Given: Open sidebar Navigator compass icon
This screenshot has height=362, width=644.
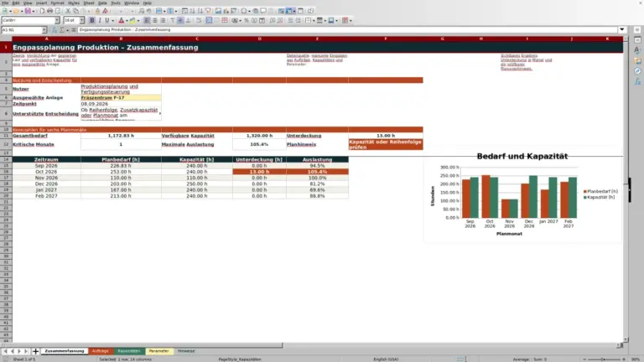Looking at the screenshot, I should [x=637, y=71].
